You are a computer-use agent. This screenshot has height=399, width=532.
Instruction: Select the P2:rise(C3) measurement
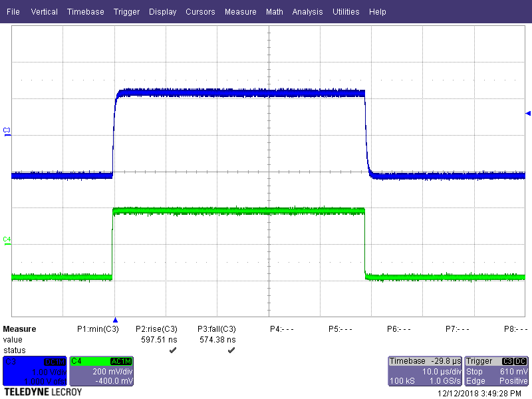156,329
